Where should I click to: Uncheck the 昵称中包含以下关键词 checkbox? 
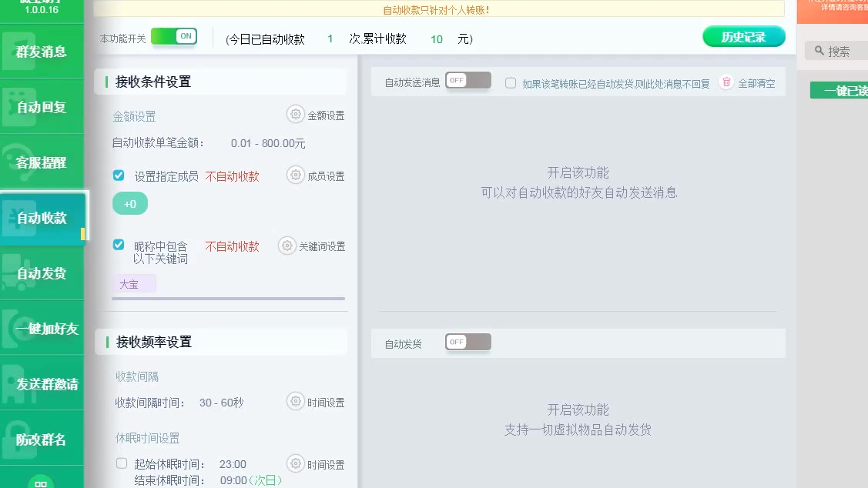tap(119, 245)
